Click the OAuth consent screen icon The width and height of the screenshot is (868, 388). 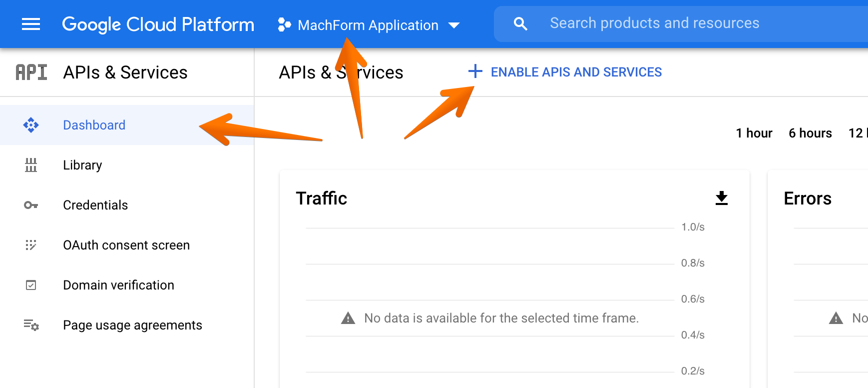click(x=31, y=245)
